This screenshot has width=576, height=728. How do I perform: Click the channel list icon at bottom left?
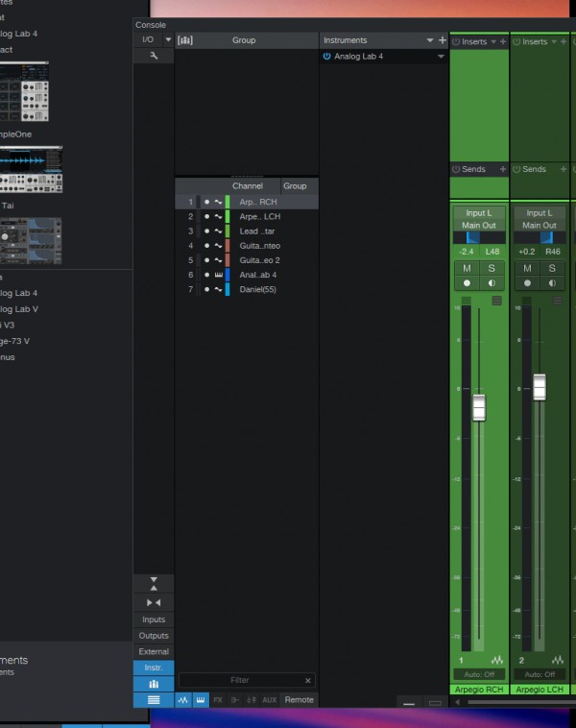pos(154,700)
